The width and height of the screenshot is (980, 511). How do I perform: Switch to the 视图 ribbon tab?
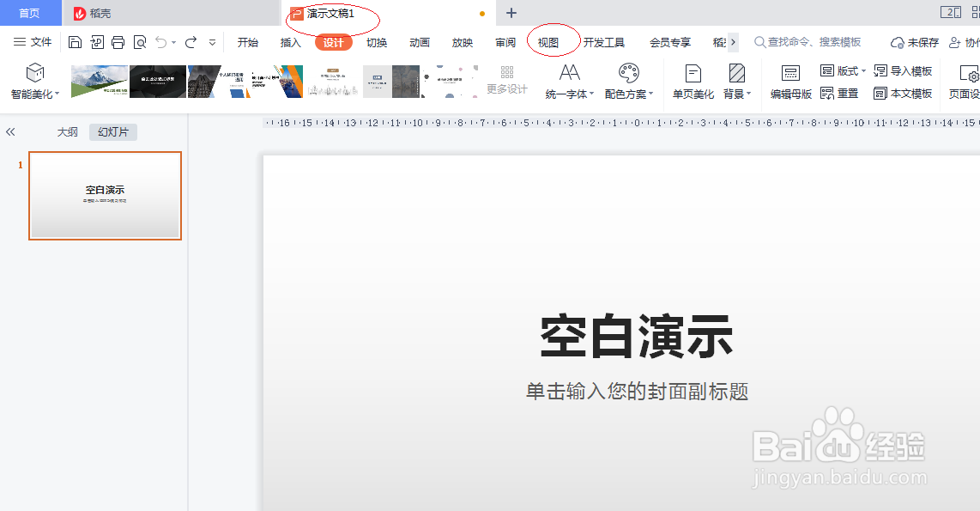(x=550, y=41)
